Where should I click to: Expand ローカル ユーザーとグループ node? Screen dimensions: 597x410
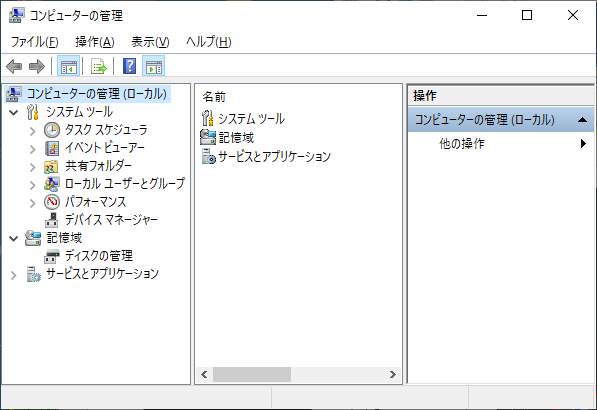(x=33, y=185)
